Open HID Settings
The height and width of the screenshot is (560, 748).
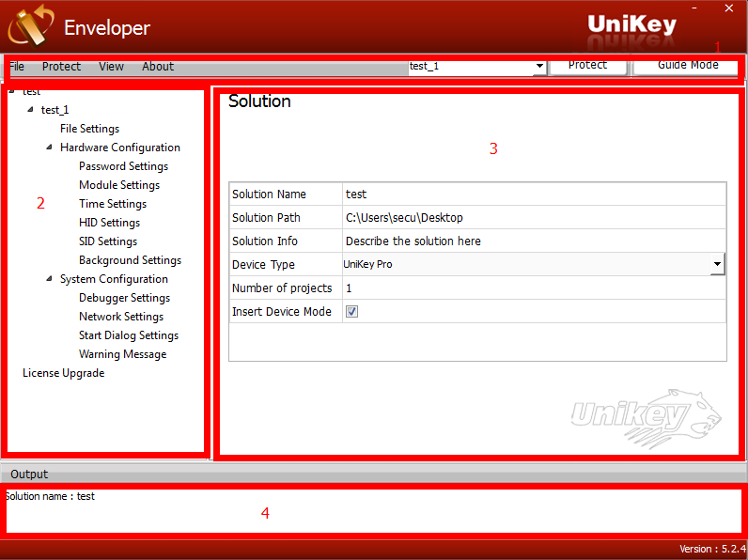109,223
